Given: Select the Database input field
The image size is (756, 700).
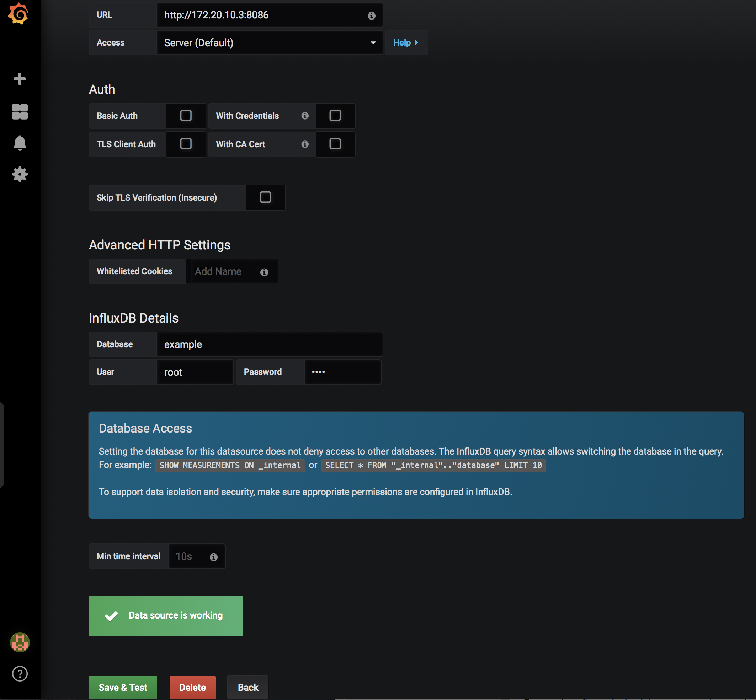Looking at the screenshot, I should pyautogui.click(x=270, y=344).
